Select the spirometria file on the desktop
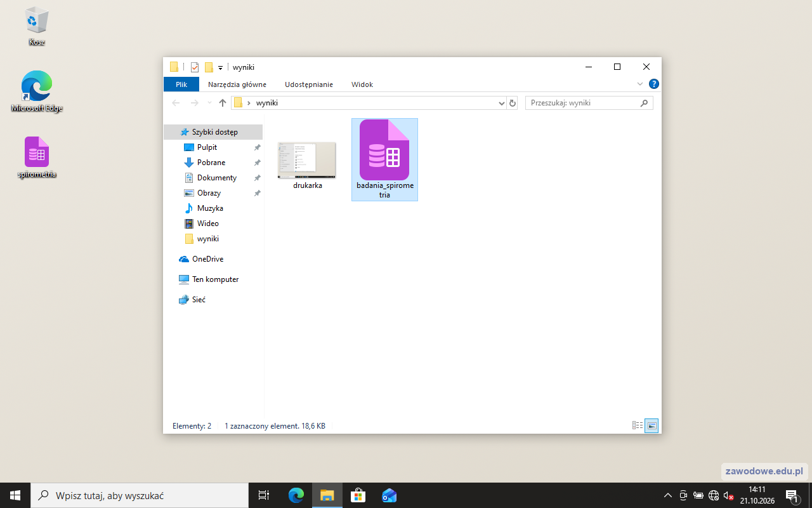812x508 pixels. pyautogui.click(x=37, y=157)
